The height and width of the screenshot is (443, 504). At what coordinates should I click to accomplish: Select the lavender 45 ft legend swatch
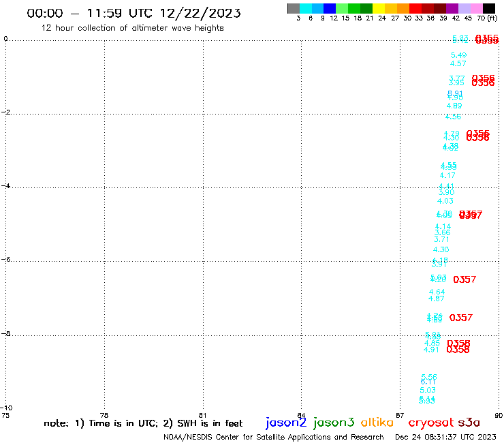point(464,8)
